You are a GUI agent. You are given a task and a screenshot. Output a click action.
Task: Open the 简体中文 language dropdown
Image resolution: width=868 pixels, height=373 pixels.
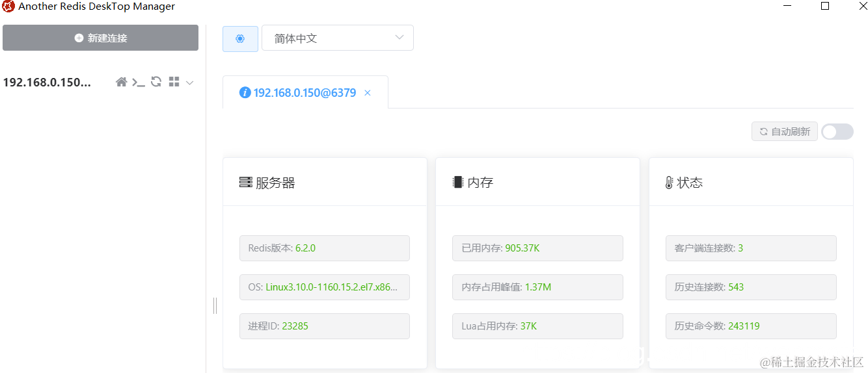[x=338, y=38]
